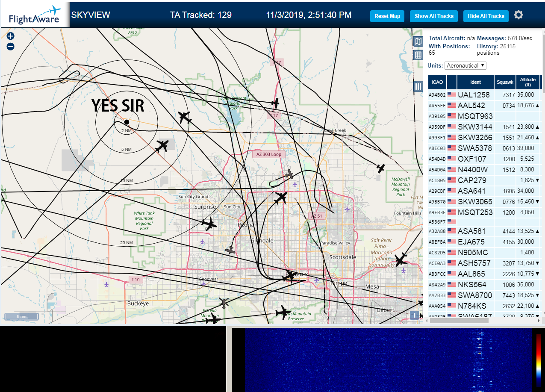
Task: Select the ASA641 aircraft row
Action: point(485,191)
